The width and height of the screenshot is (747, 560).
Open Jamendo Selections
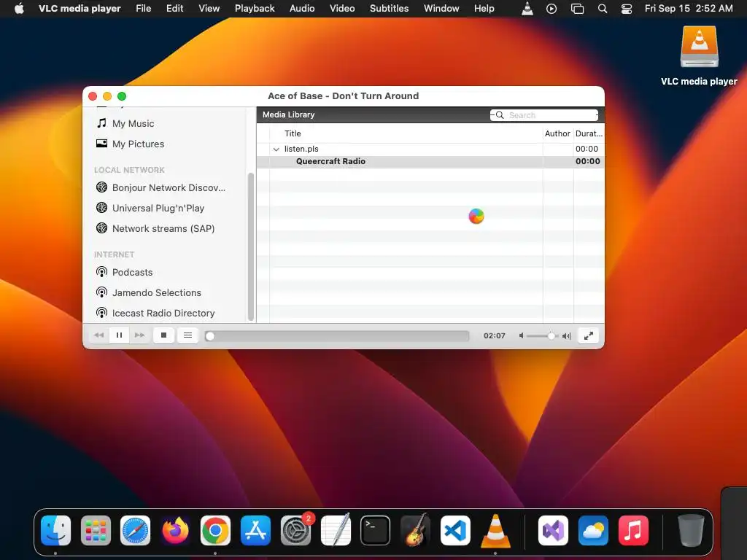(157, 293)
